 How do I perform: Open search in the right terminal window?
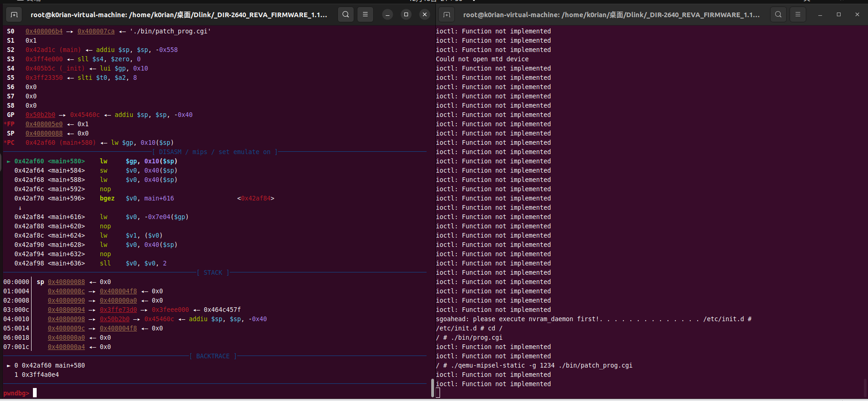click(778, 15)
